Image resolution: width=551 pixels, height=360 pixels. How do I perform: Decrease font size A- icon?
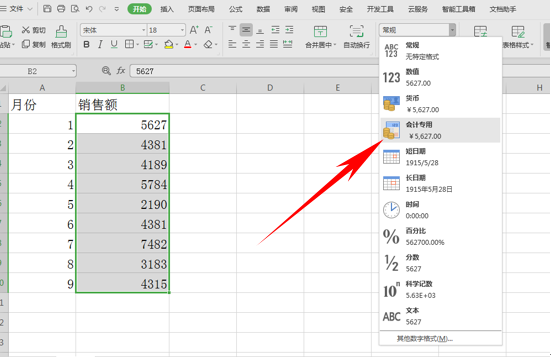208,30
